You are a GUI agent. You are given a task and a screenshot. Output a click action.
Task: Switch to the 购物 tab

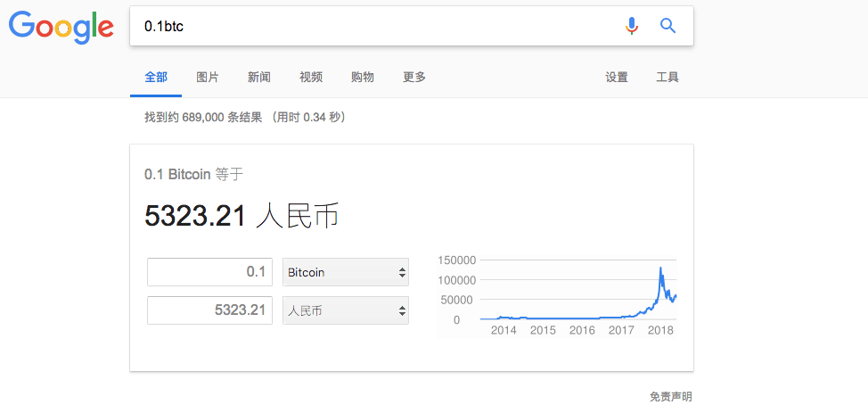(x=363, y=77)
